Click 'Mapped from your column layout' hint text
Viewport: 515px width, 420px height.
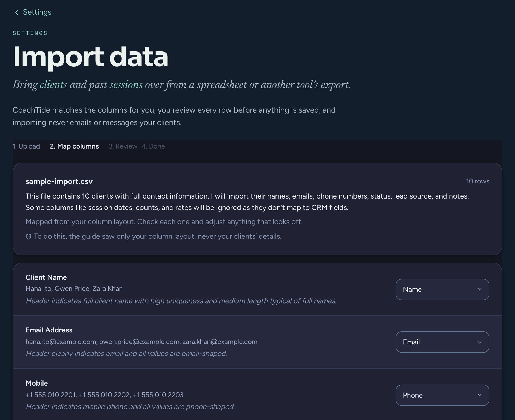coord(164,222)
